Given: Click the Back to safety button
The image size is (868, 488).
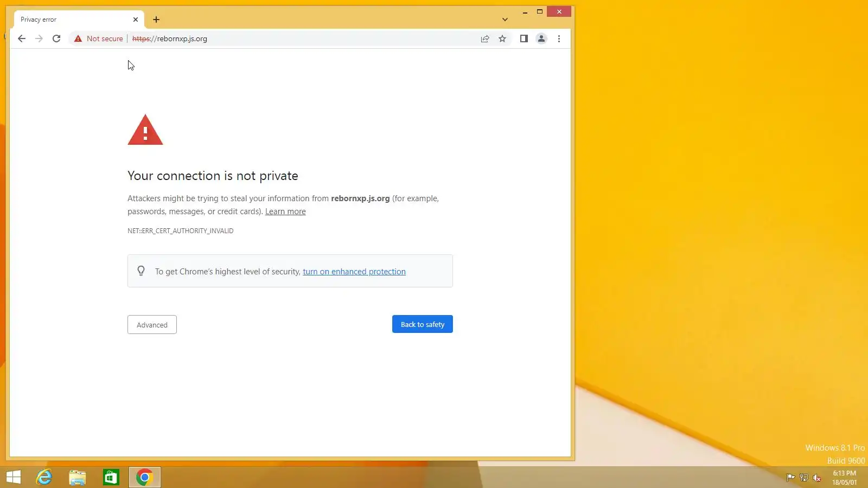Looking at the screenshot, I should (423, 324).
